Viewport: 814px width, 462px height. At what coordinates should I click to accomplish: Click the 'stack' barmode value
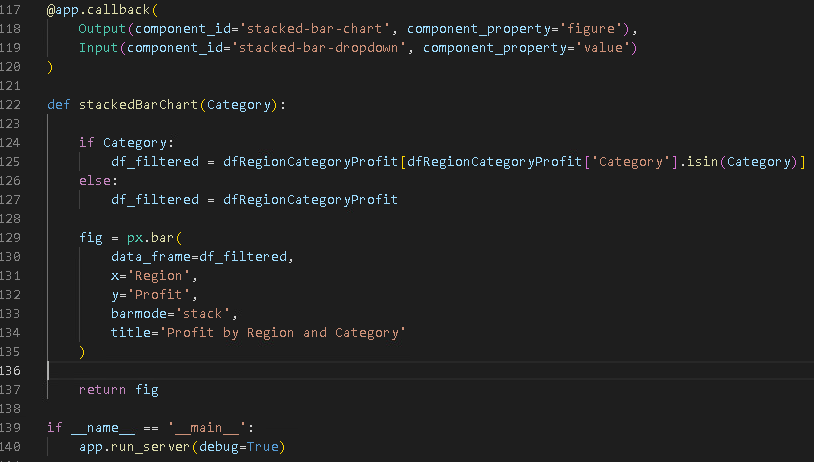coord(202,314)
